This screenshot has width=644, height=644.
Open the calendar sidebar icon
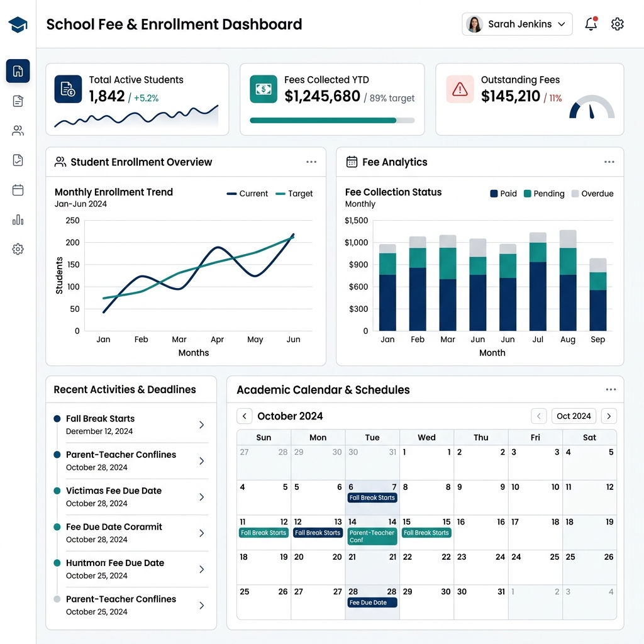tap(18, 190)
